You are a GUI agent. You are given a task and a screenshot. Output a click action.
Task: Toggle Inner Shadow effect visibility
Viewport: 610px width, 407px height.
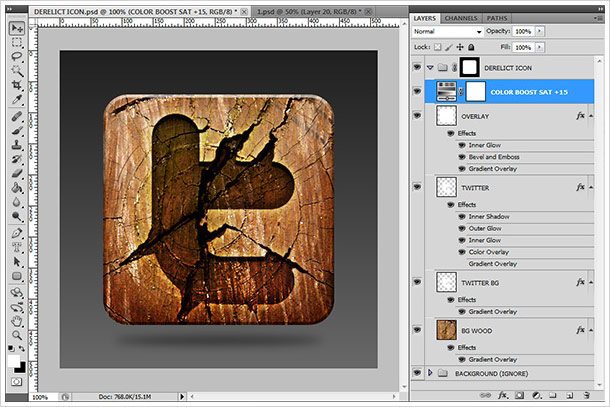point(462,216)
